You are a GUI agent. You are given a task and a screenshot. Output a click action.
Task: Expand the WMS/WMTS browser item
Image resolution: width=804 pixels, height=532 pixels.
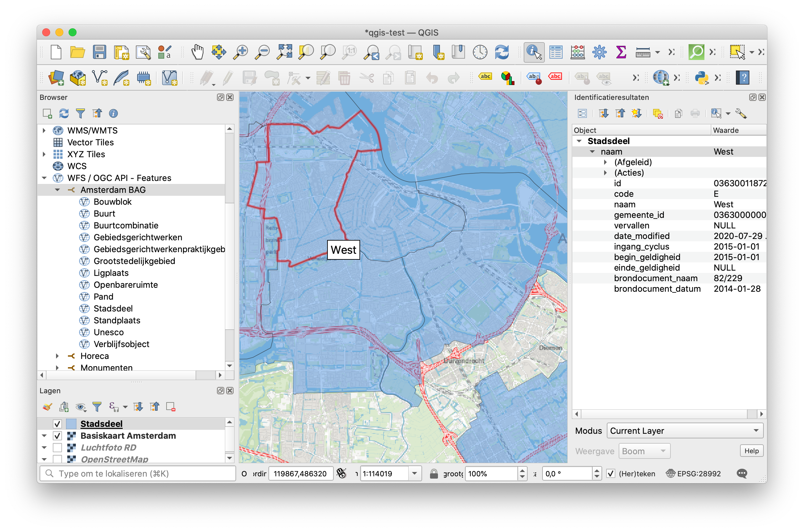tap(44, 130)
